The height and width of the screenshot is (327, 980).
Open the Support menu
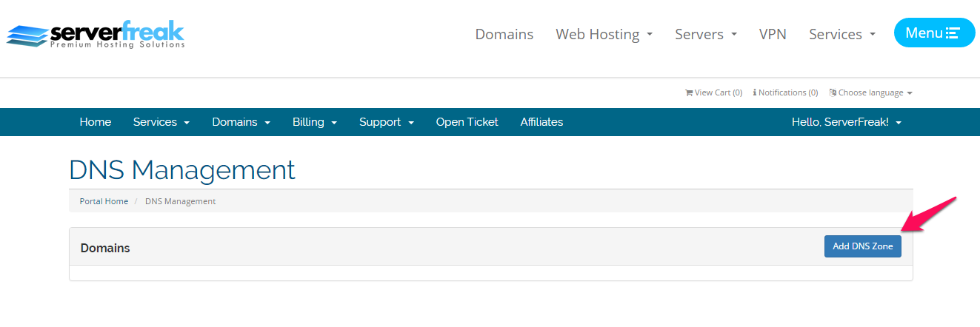pyautogui.click(x=387, y=122)
